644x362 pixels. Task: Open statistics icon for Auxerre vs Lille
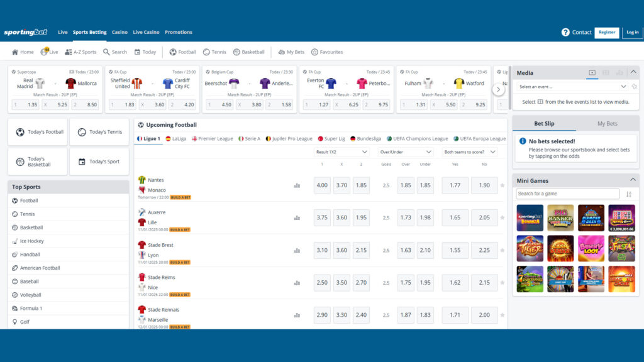coord(297,218)
